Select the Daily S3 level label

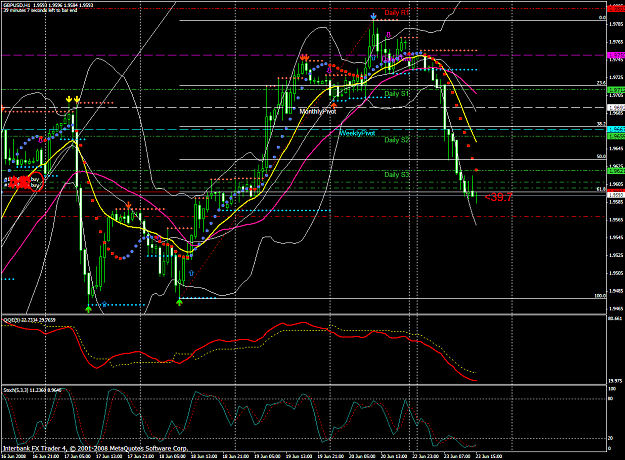pyautogui.click(x=397, y=175)
